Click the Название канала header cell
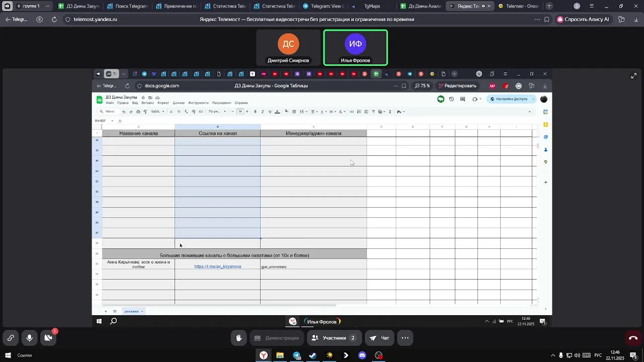 (x=138, y=133)
